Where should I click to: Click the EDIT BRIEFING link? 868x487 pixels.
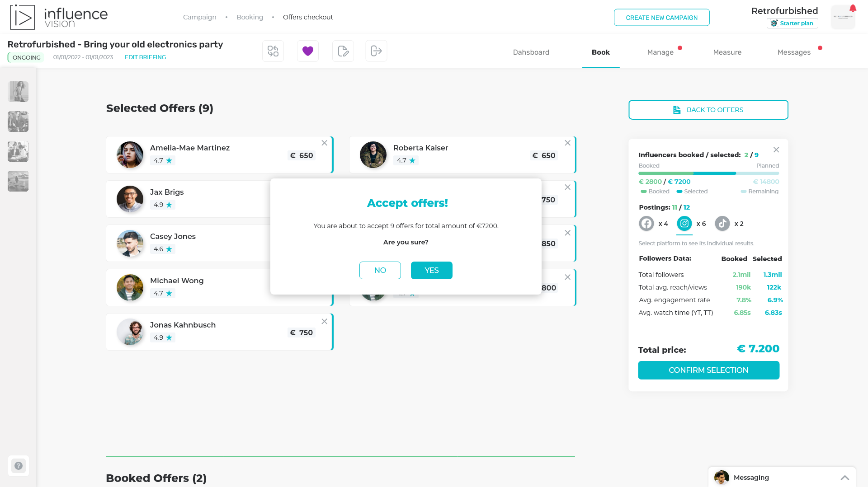pos(145,57)
